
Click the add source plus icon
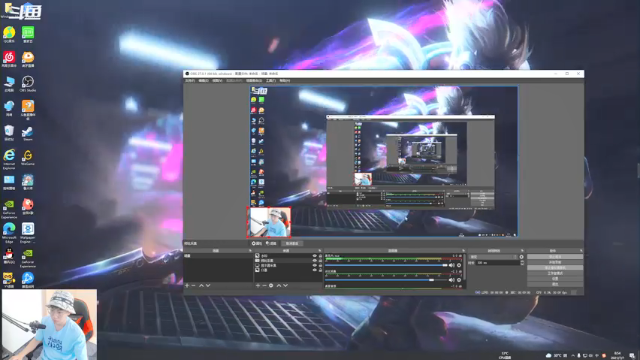[x=258, y=286]
